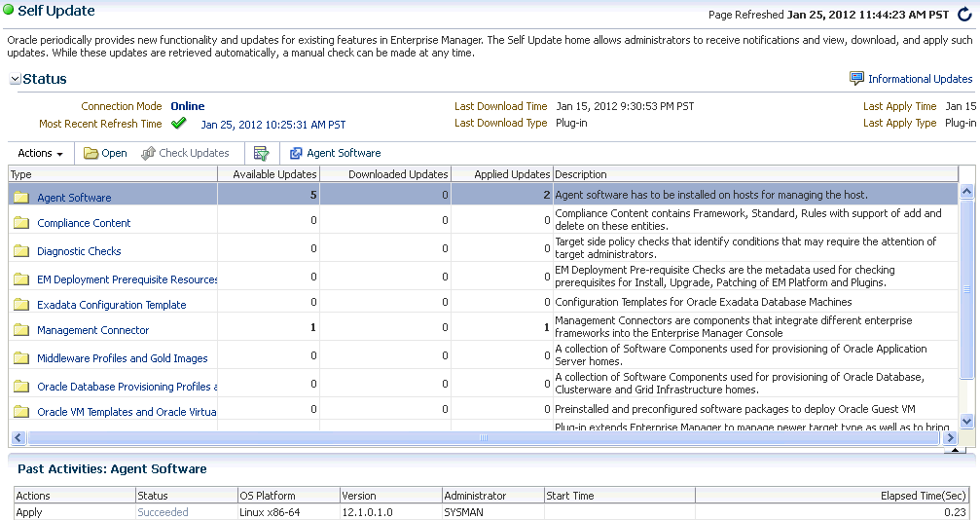Open the Actions dropdown menu

pos(40,153)
